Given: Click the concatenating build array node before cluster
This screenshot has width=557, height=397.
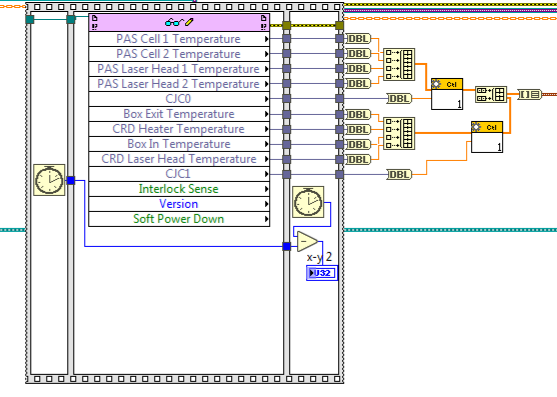Looking at the screenshot, I should 491,94.
